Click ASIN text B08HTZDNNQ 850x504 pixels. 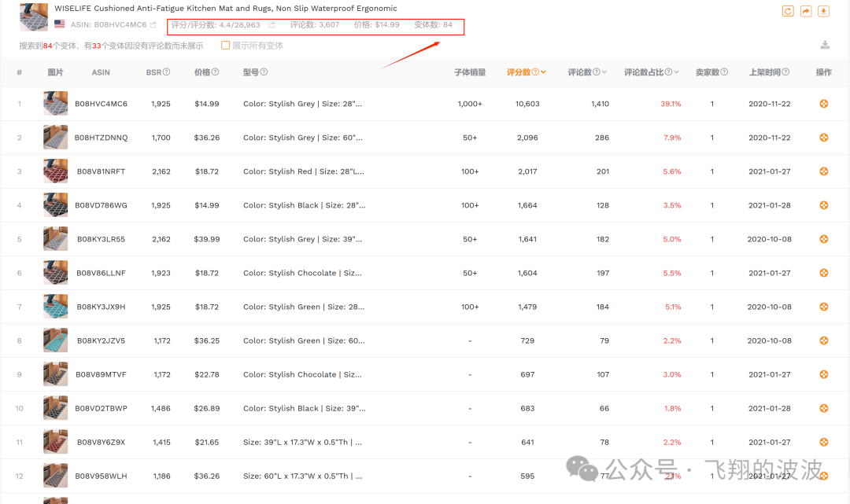coord(102,138)
